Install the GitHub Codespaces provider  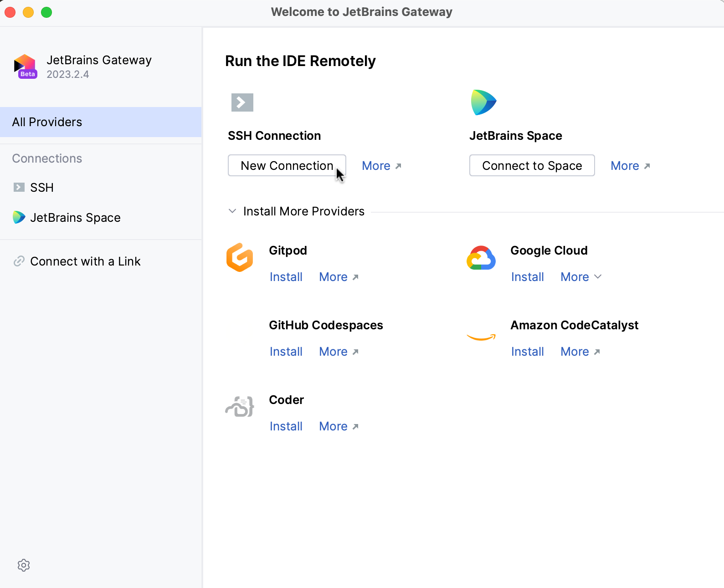286,352
